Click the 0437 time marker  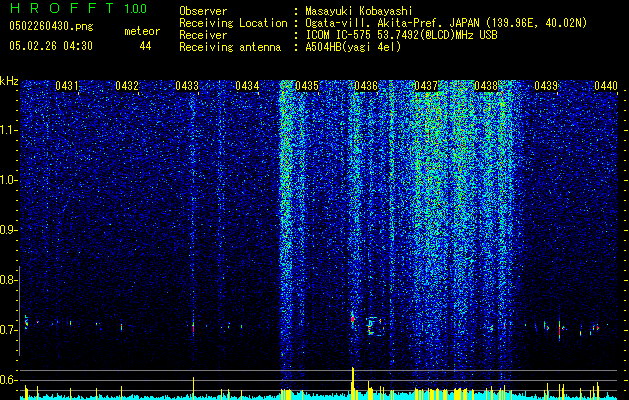point(426,86)
